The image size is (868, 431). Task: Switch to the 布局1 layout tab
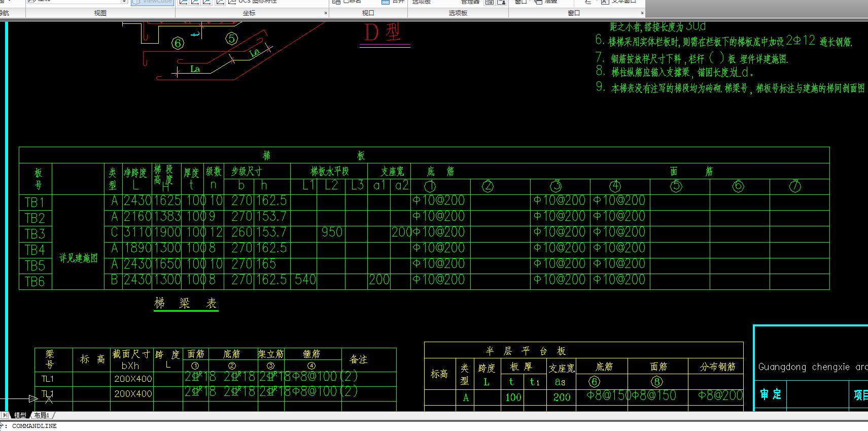coord(42,415)
